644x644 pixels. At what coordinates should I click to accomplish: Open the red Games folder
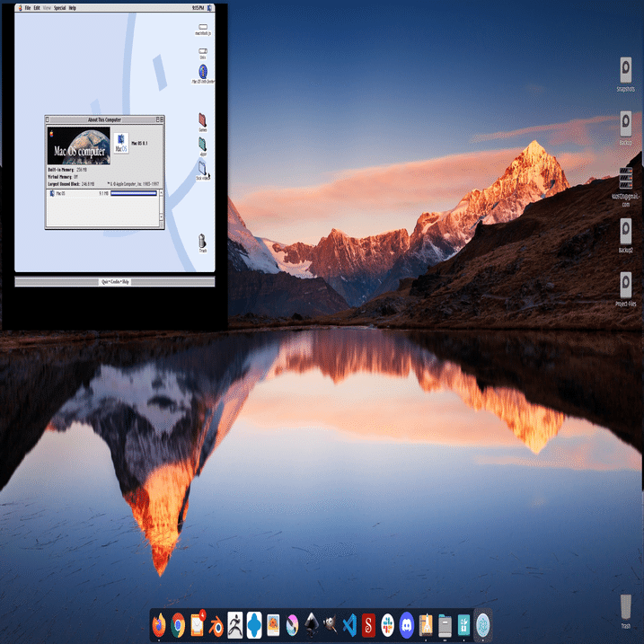pyautogui.click(x=202, y=120)
